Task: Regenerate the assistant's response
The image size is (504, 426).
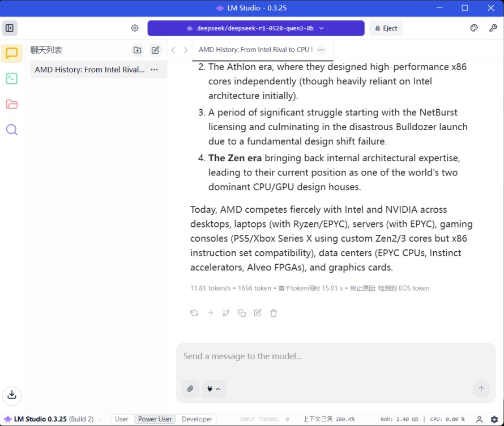Action: click(194, 313)
